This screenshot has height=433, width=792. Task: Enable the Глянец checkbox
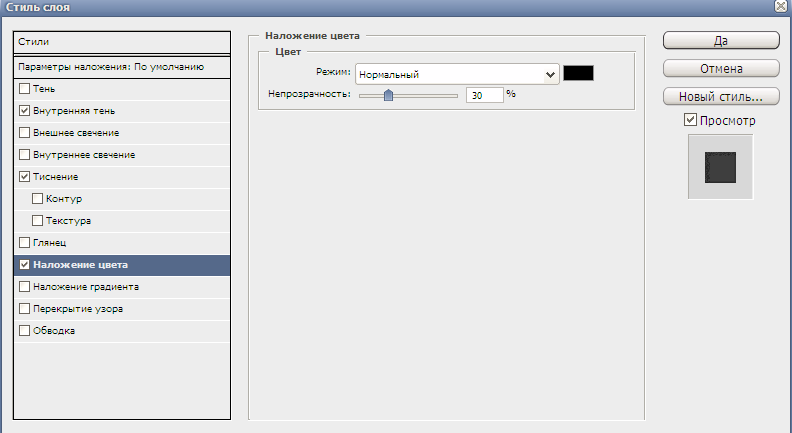point(24,243)
